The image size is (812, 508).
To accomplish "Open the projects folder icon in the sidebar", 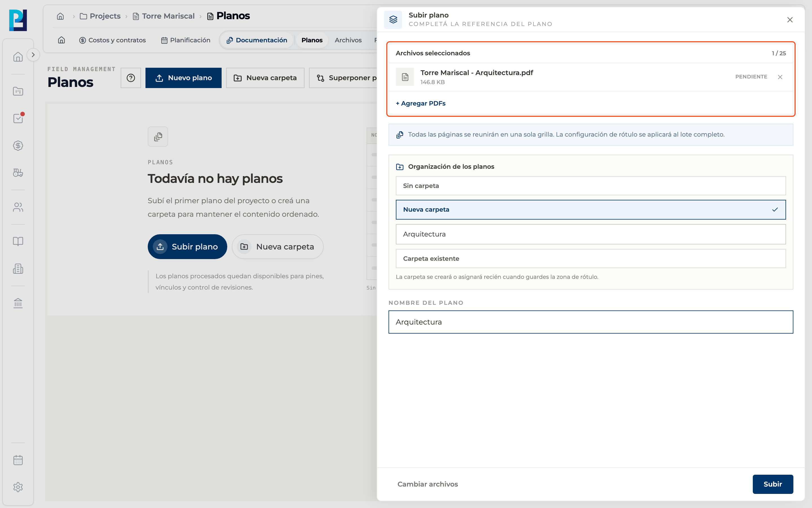I will (18, 91).
